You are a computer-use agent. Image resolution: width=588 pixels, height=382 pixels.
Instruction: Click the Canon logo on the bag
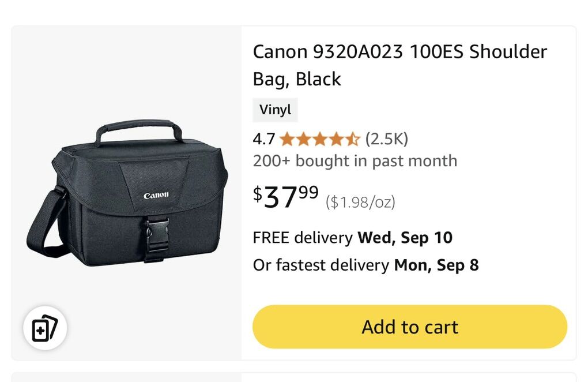[x=156, y=195]
